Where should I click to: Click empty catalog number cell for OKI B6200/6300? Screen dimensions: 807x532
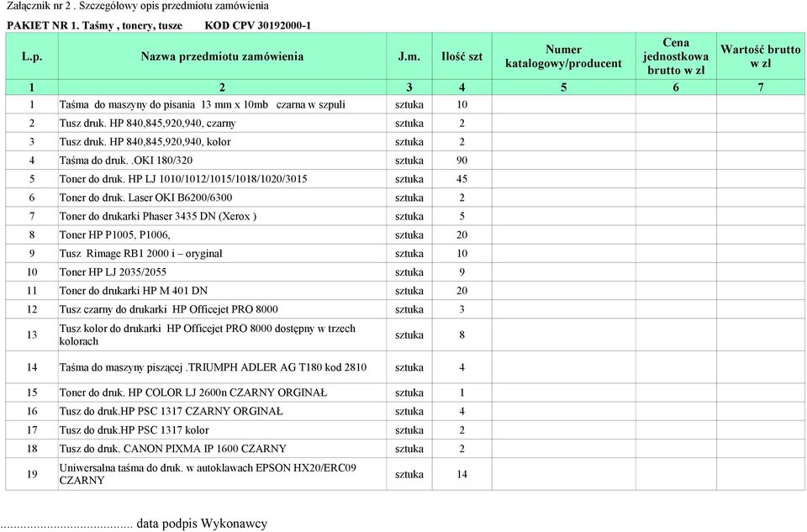click(563, 198)
